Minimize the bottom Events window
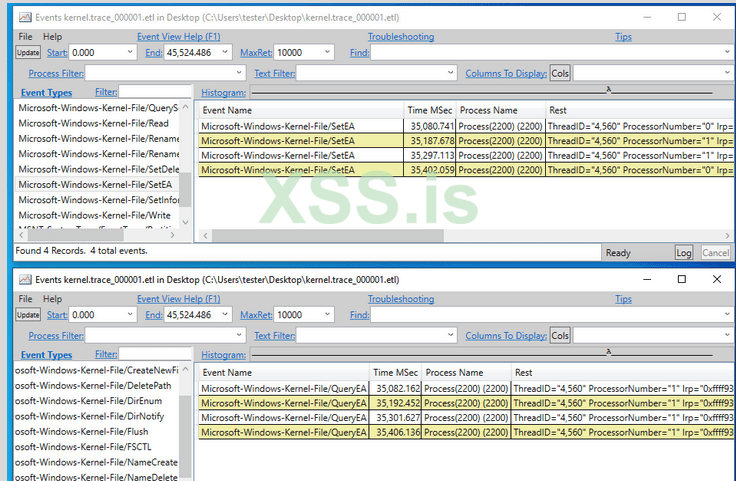Viewport: 736px width, 481px height. (x=647, y=279)
